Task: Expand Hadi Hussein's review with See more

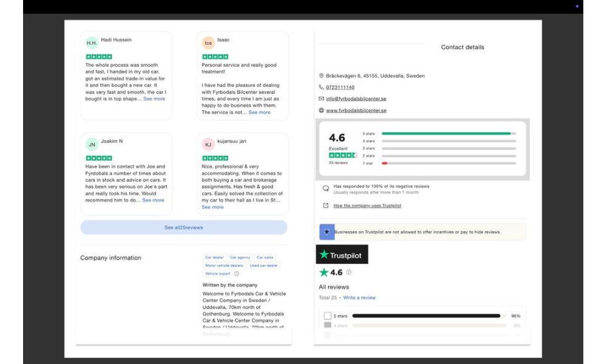Action: point(154,99)
